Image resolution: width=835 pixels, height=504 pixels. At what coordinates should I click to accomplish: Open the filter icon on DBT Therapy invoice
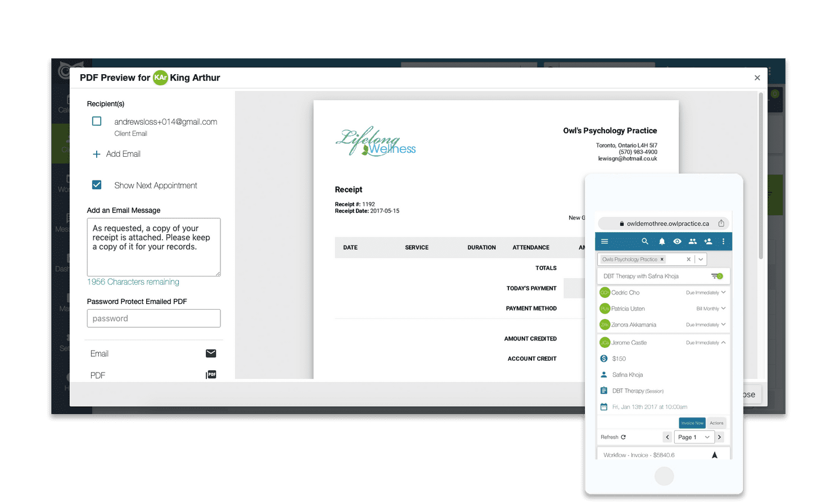click(x=716, y=276)
